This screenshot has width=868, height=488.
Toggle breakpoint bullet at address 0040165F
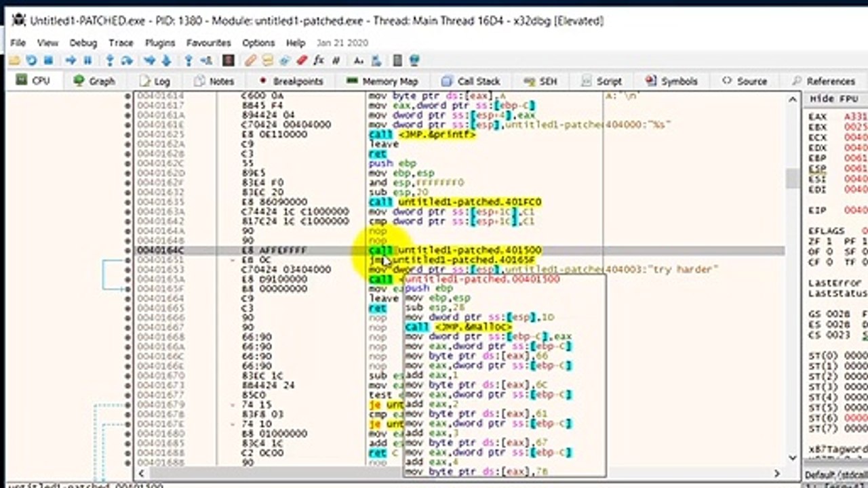coord(128,289)
